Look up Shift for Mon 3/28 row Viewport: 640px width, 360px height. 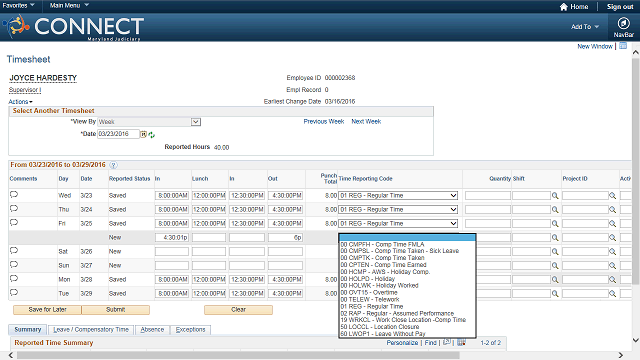[x=555, y=280]
